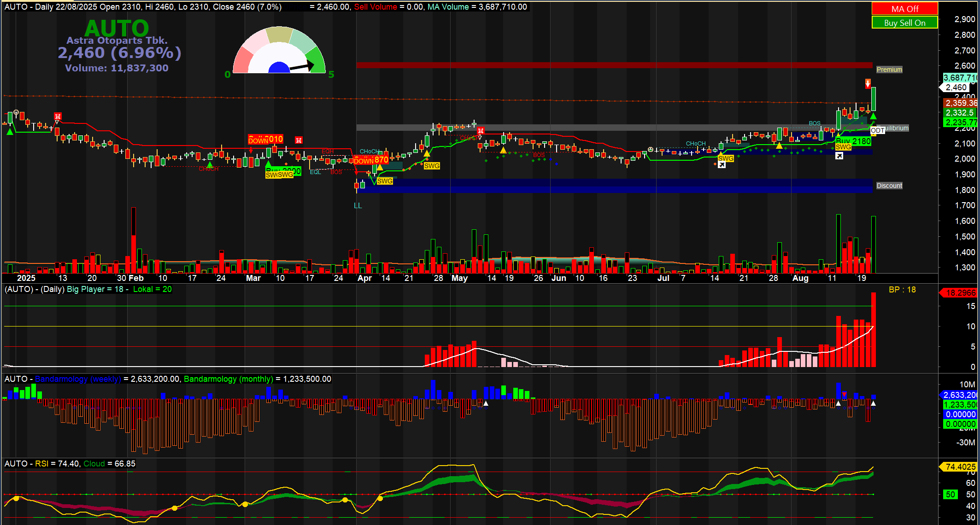
Task: Click the Bandarmology (weekly) legend label
Action: point(78,379)
